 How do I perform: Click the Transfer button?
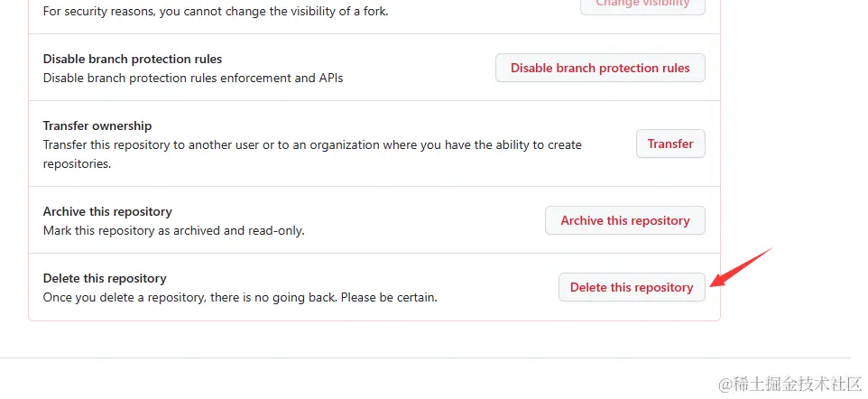(x=670, y=144)
